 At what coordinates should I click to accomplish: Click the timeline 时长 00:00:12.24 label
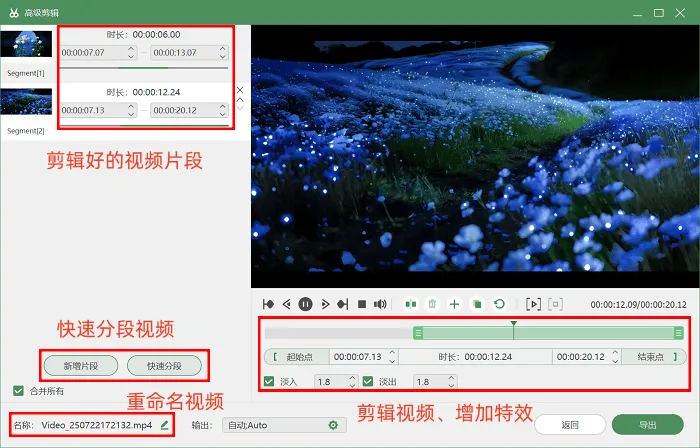pyautogui.click(x=475, y=357)
